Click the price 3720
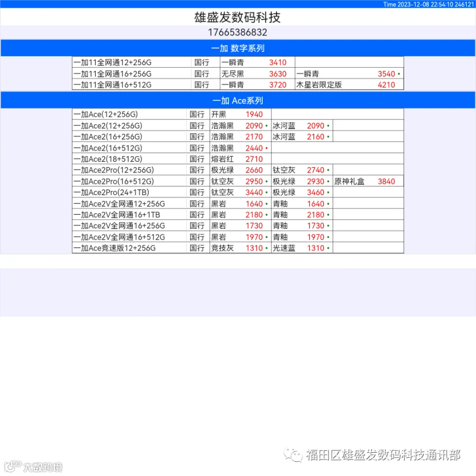This screenshot has width=476, height=476. 278,85
